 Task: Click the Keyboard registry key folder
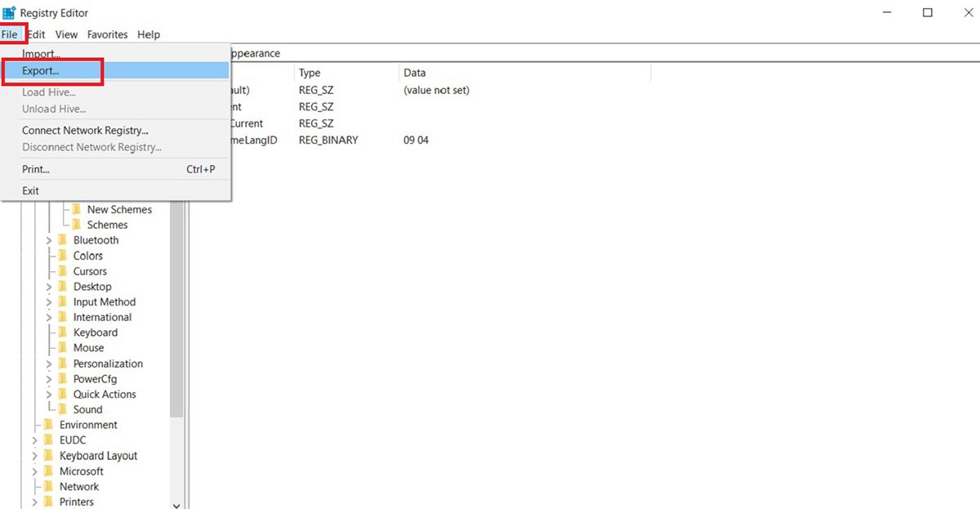96,332
